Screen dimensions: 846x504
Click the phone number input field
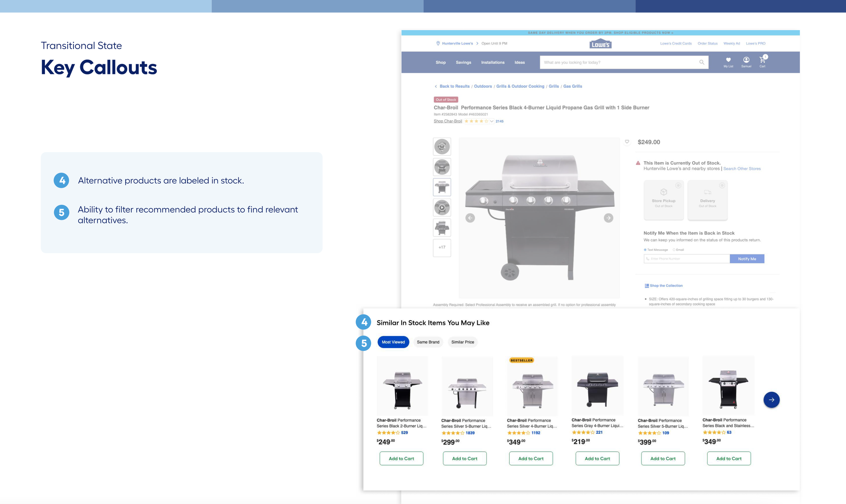tap(687, 259)
